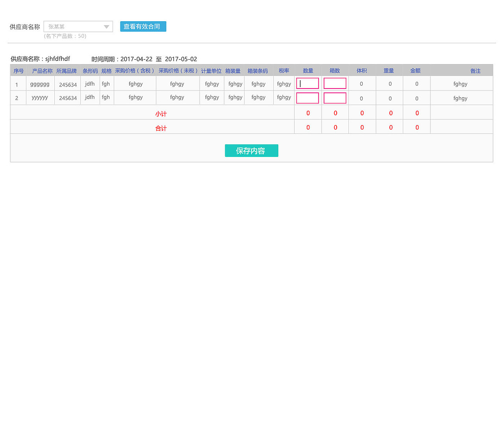This screenshot has width=504, height=426.
Task: Click brand 245634 in the yyyyyy row
Action: [68, 98]
